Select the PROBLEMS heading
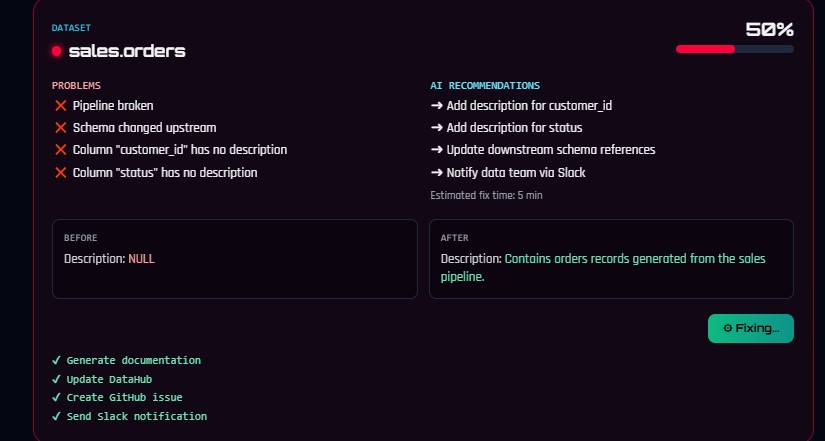Screen dimensions: 825x441 pos(76,85)
